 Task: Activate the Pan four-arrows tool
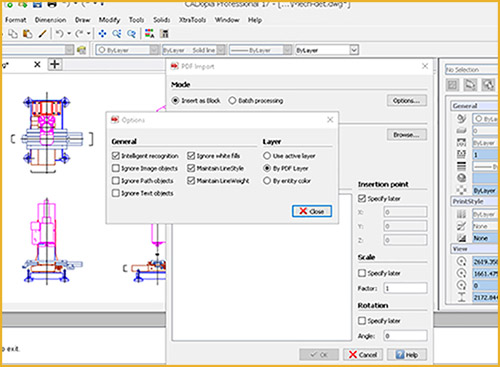coord(102,34)
